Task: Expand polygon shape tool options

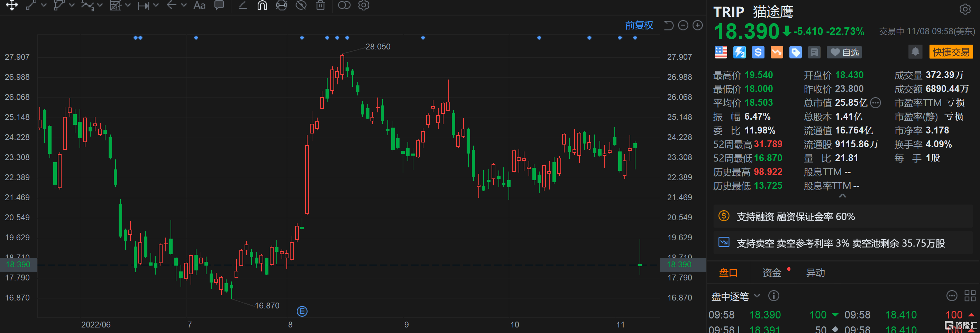Action: pos(72,5)
